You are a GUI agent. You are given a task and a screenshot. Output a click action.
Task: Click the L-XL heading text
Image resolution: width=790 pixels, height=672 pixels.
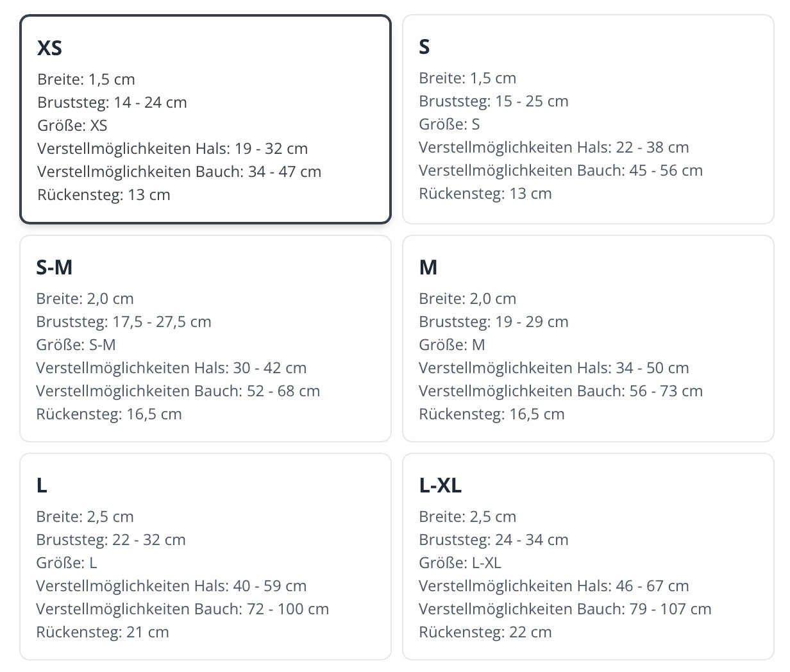(x=440, y=485)
